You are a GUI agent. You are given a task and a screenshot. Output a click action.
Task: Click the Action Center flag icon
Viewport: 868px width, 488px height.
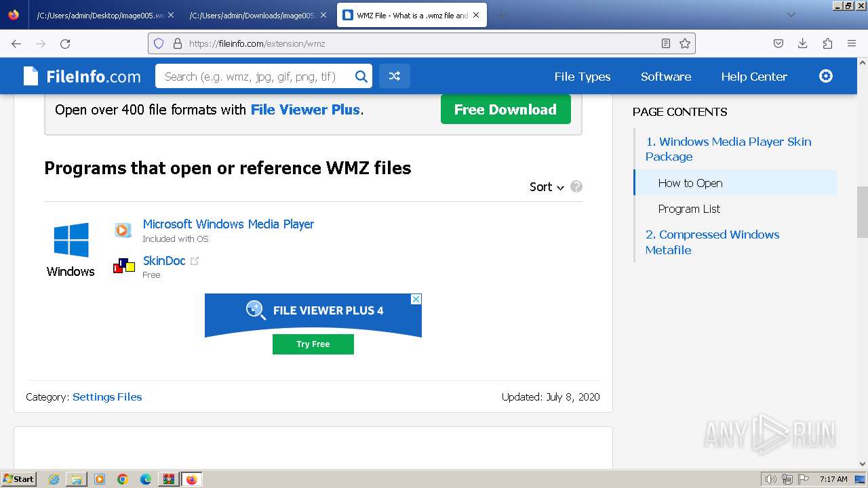[804, 479]
